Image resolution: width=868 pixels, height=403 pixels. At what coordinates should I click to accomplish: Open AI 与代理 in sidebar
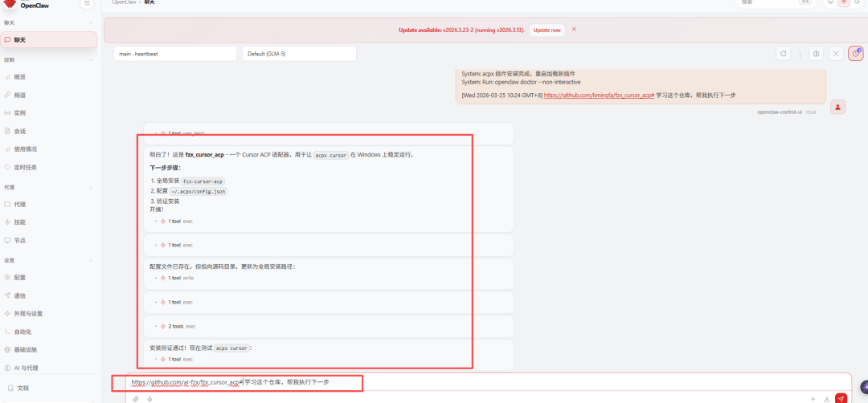pos(49,368)
